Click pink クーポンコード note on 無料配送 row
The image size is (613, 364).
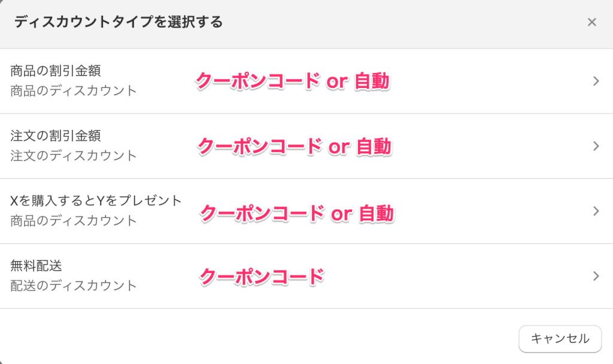click(262, 276)
